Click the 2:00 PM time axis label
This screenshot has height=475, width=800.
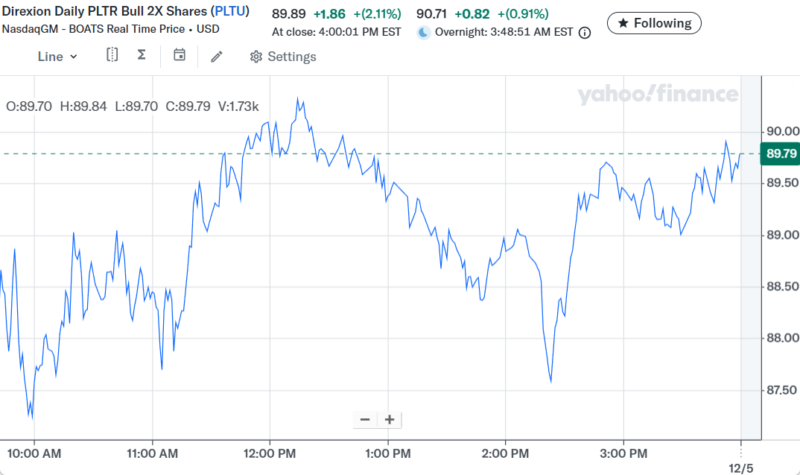pyautogui.click(x=505, y=454)
